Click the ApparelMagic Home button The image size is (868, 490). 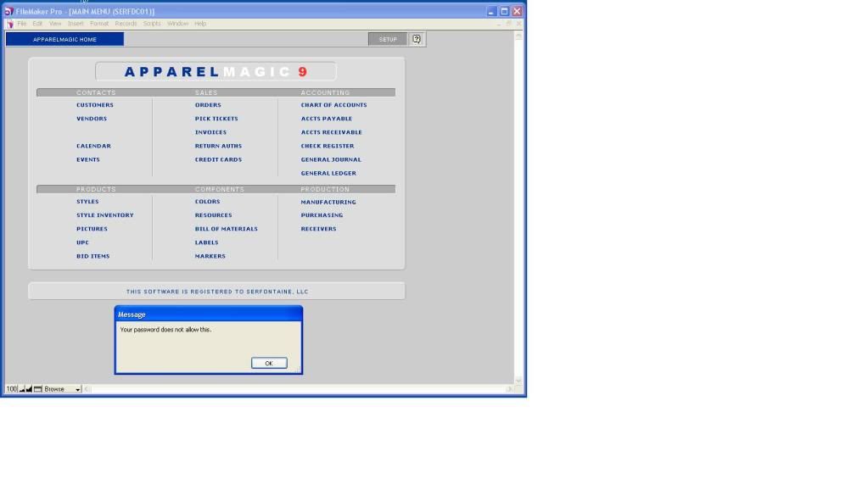64,39
